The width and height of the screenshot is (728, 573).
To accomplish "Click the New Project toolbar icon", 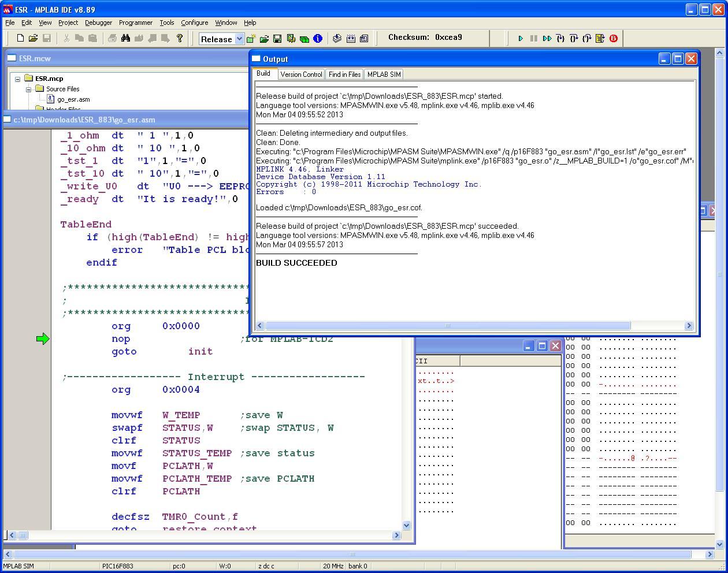I will click(251, 39).
